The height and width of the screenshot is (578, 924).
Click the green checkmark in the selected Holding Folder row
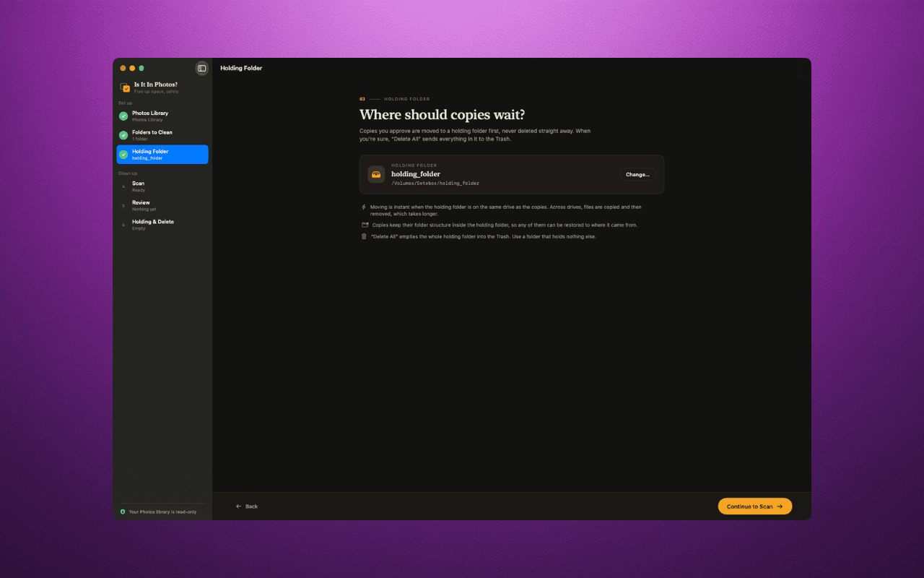pyautogui.click(x=123, y=154)
